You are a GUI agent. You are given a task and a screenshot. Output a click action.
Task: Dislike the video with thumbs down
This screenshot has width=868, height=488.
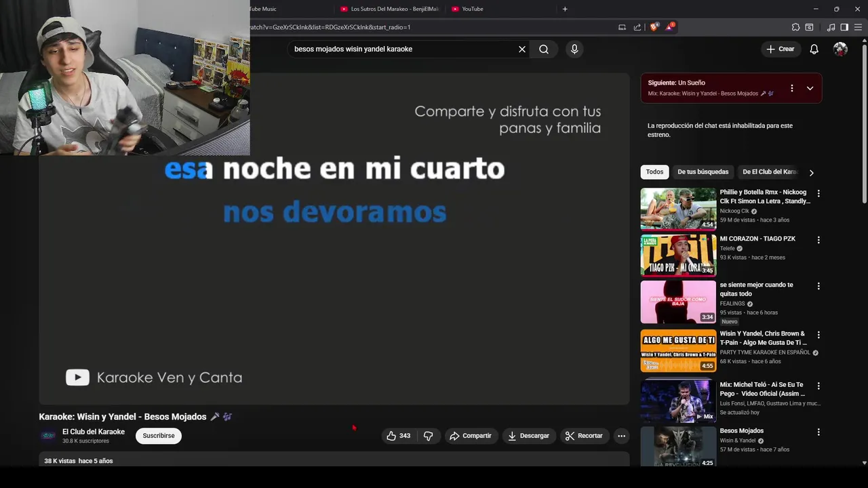(428, 436)
